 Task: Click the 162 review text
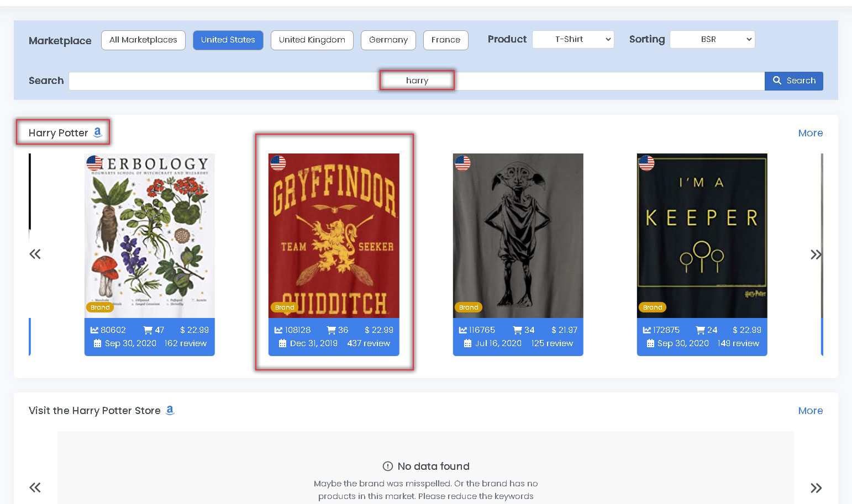point(186,343)
